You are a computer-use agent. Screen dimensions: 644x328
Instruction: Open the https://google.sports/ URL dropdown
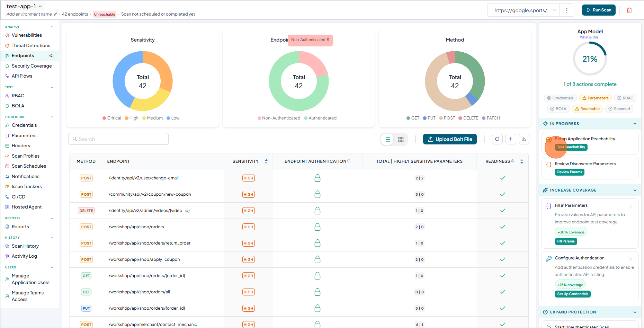point(523,10)
